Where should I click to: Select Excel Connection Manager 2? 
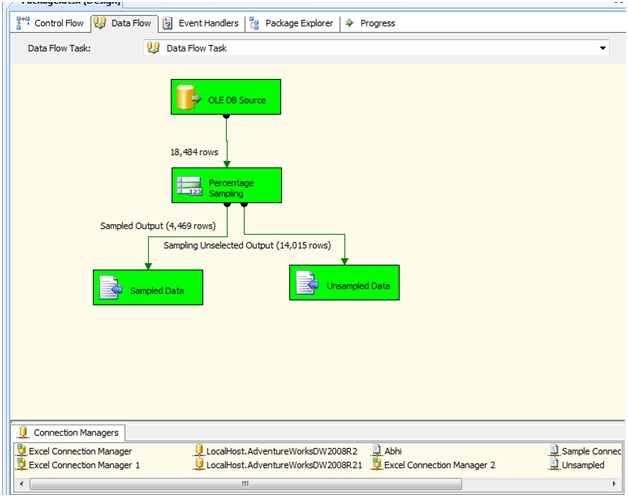[439, 465]
